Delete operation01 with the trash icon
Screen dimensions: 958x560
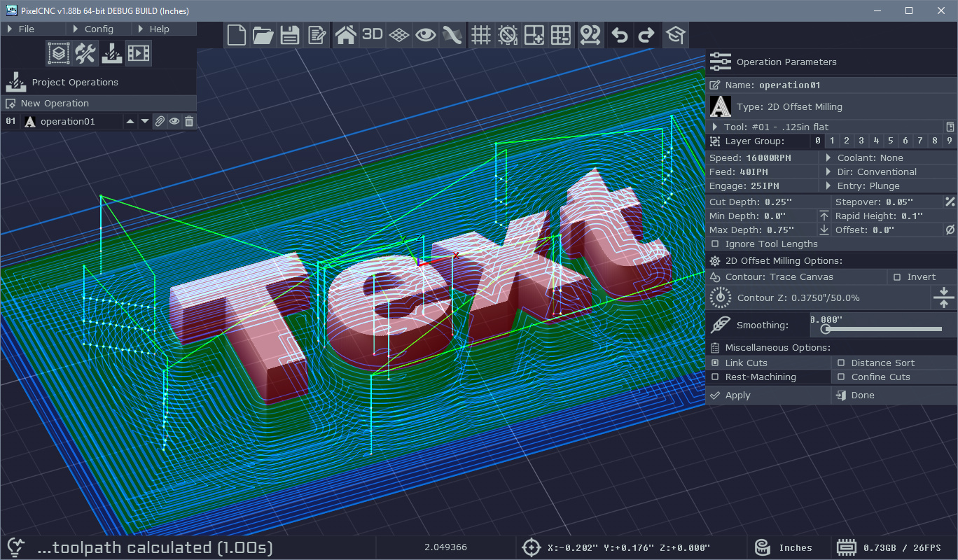click(188, 122)
